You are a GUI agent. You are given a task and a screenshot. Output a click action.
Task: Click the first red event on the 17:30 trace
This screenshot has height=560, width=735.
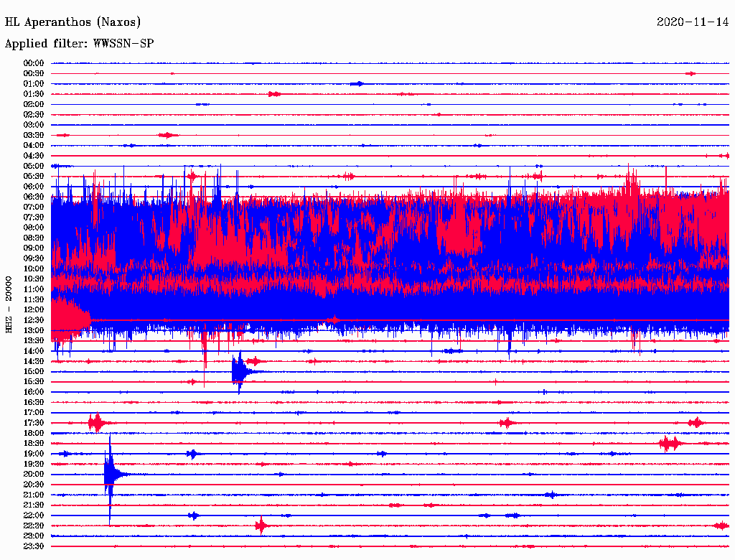click(97, 423)
